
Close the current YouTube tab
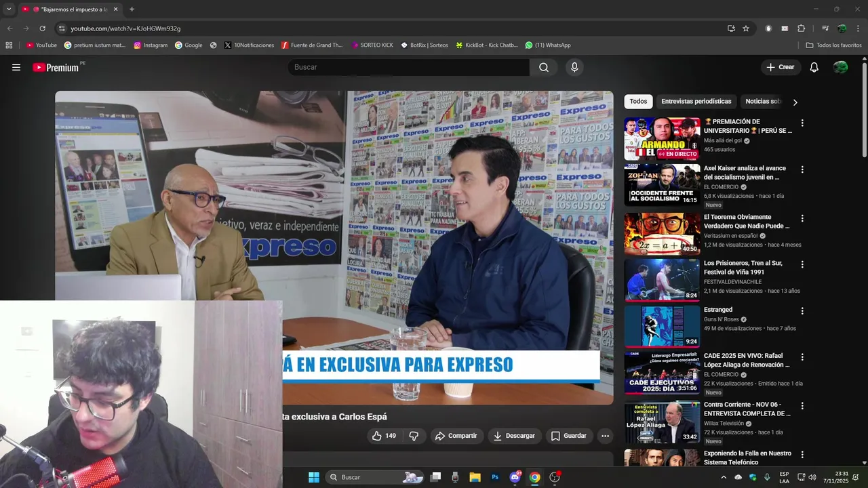115,9
